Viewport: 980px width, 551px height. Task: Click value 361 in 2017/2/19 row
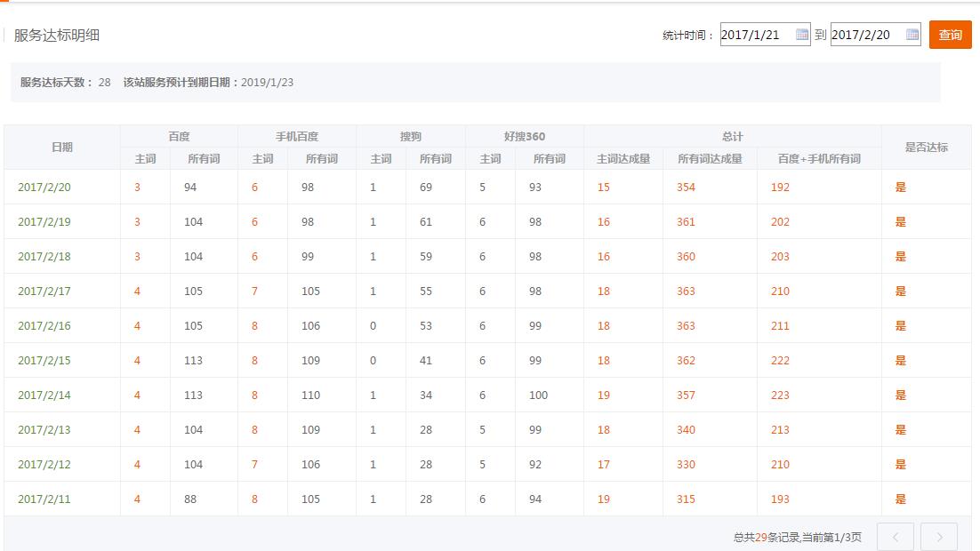pyautogui.click(x=686, y=222)
